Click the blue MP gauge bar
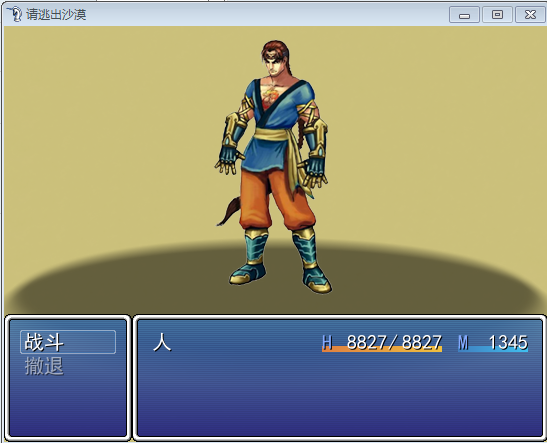The image size is (547, 443). point(493,349)
